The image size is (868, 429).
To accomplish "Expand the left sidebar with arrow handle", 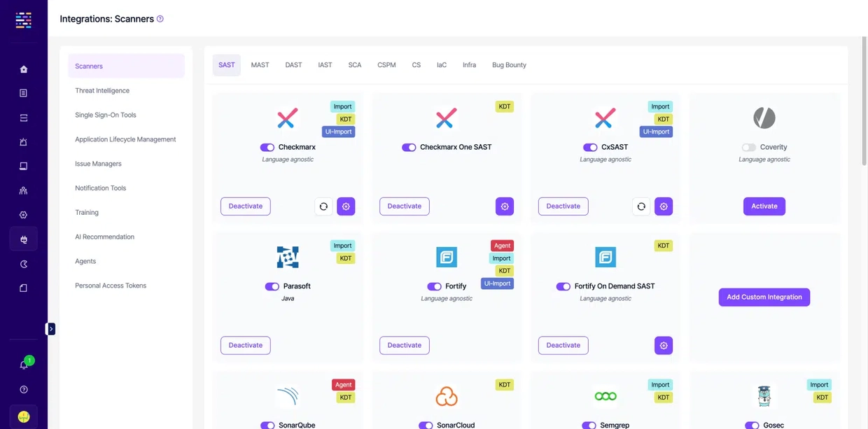I will click(x=50, y=329).
